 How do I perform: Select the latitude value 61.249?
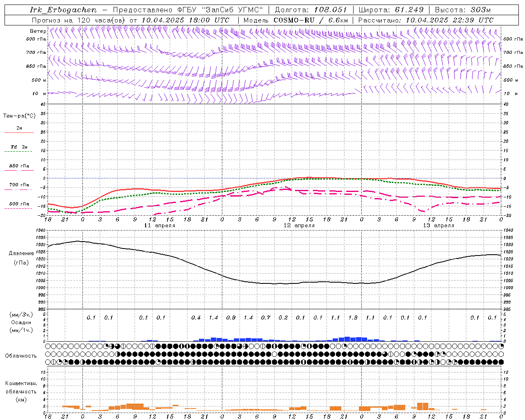point(409,10)
